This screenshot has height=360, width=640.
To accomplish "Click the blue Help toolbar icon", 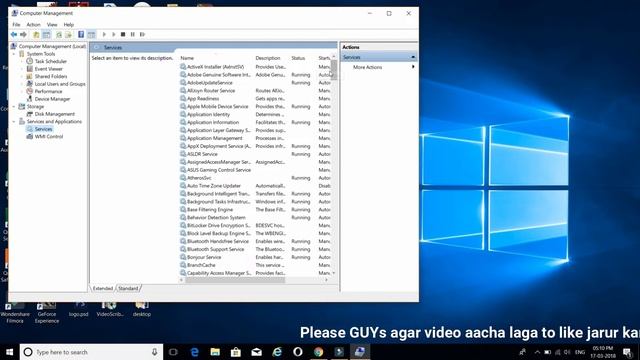I will tap(81, 35).
